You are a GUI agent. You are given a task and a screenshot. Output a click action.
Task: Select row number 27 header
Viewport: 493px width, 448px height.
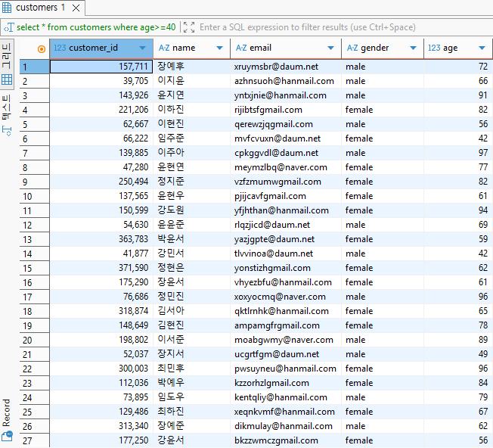tap(34, 440)
